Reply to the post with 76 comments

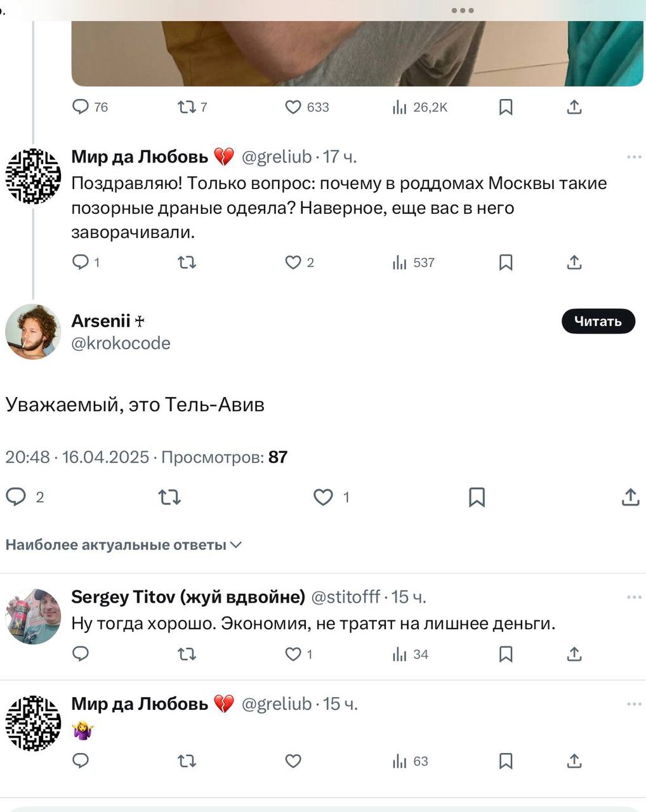click(81, 107)
